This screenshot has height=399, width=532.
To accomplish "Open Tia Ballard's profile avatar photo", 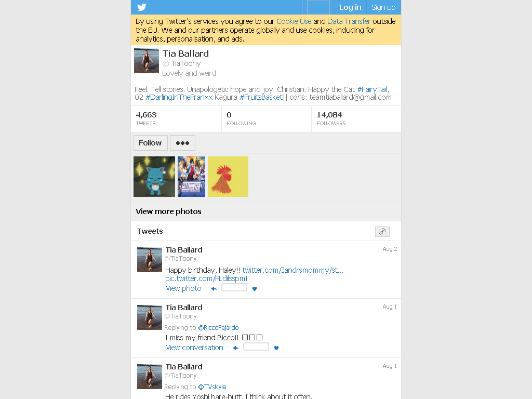I will [x=147, y=61].
